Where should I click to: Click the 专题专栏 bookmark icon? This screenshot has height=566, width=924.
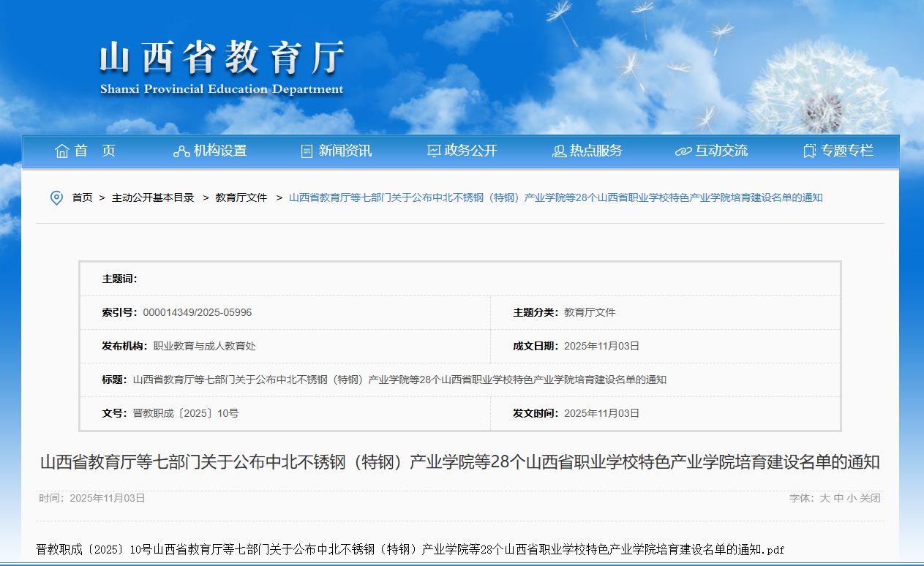(x=809, y=151)
